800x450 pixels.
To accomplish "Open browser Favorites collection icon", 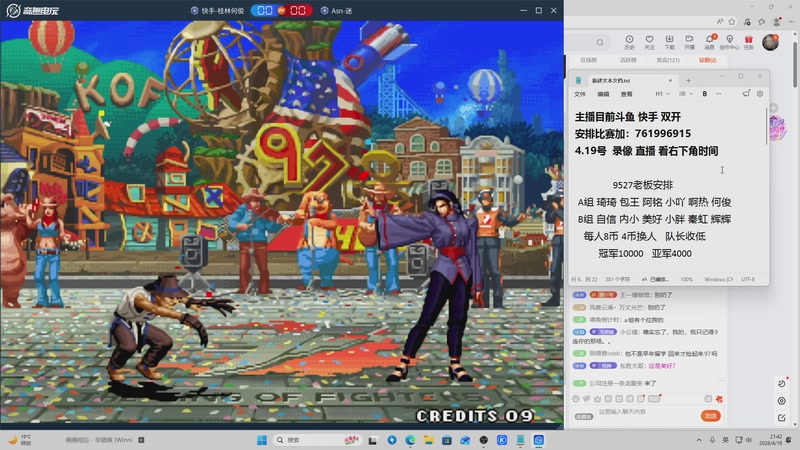I will click(762, 21).
